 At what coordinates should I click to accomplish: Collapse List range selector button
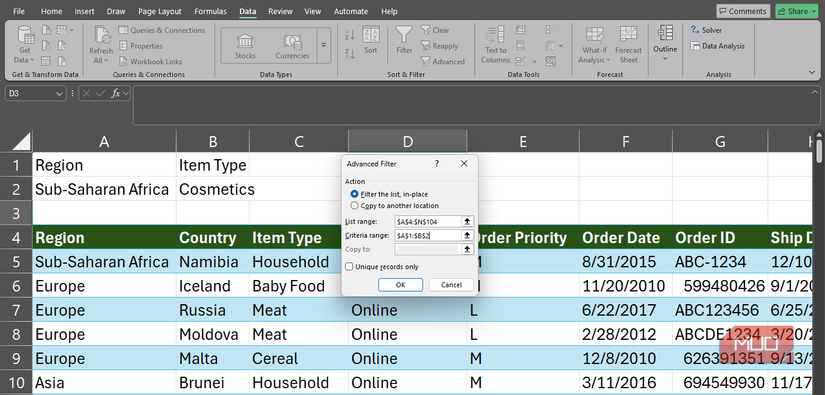coord(467,221)
